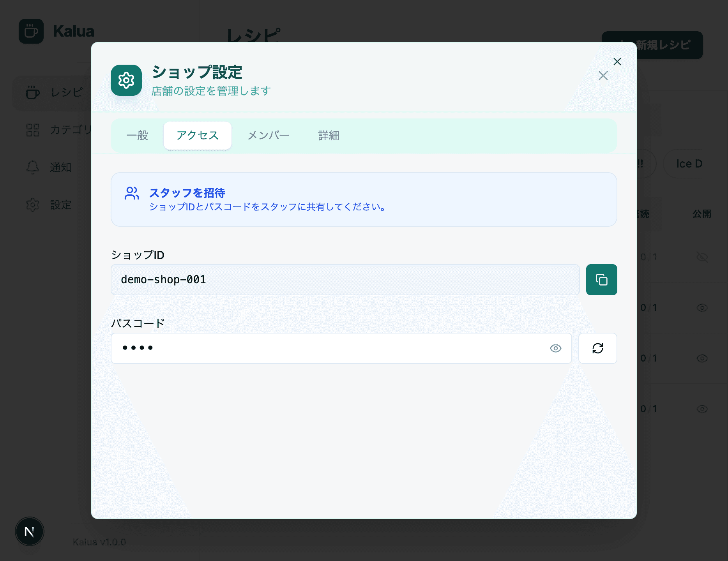Switch to the メンバー tab
The height and width of the screenshot is (561, 728).
268,136
